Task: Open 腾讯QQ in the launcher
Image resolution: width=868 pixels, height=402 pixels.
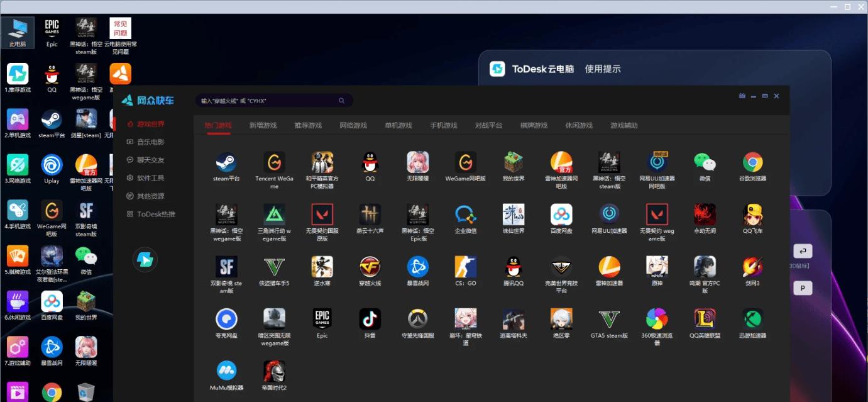Action: click(x=514, y=267)
